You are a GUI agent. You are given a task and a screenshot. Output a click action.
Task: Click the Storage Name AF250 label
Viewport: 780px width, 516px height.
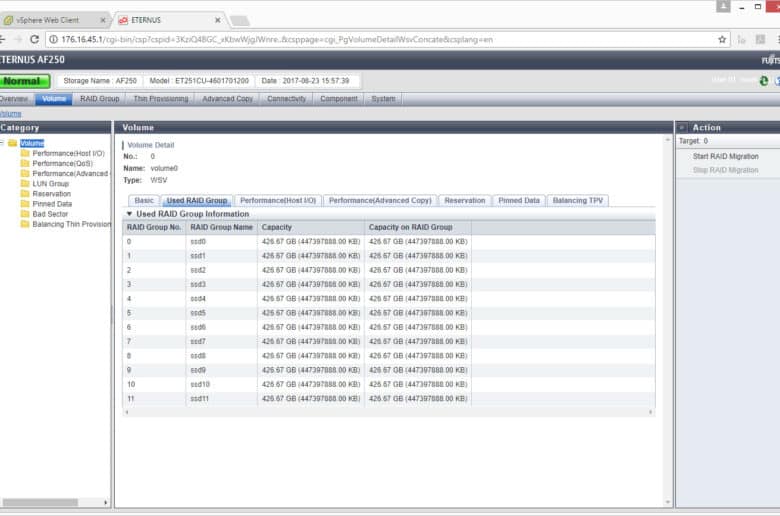tap(100, 81)
